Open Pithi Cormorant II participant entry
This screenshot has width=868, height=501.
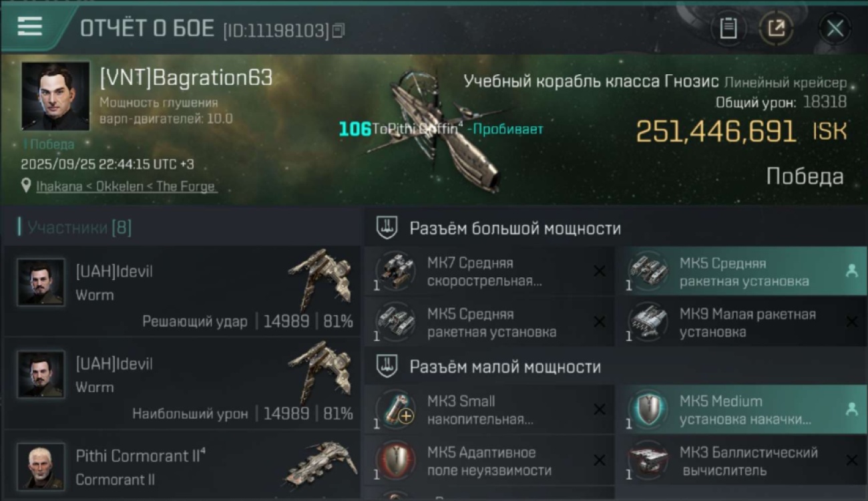click(x=182, y=466)
